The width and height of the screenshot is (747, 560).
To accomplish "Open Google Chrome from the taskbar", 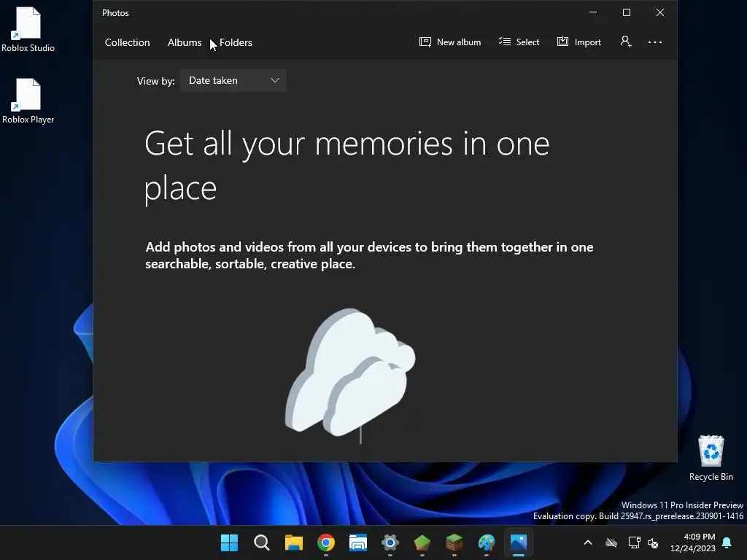I will [326, 542].
